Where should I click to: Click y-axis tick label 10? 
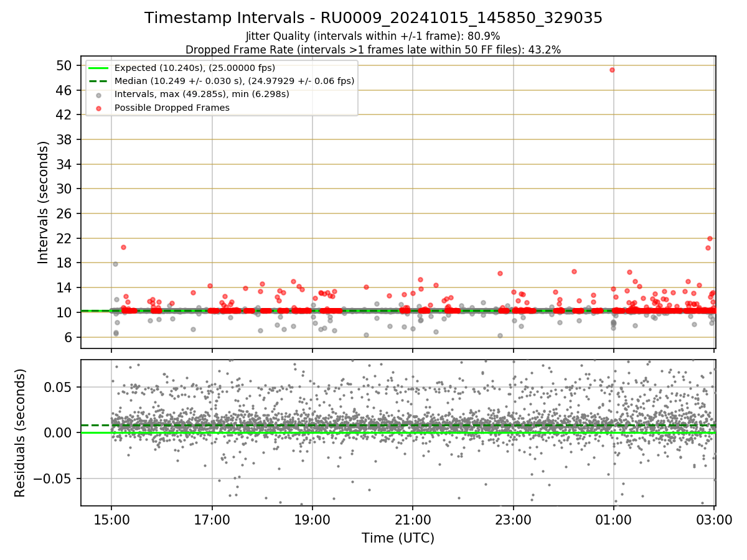64,312
